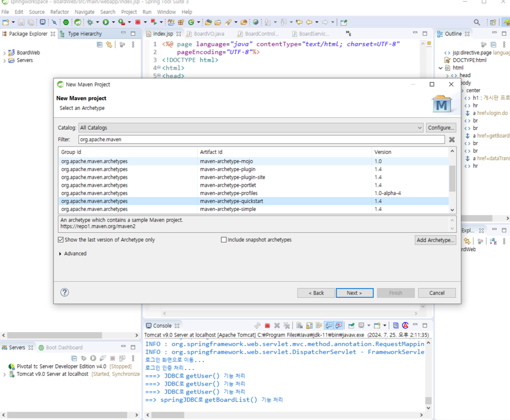The height and width of the screenshot is (420, 510).
Task: Click the Stop server icon in the Servers view
Action: pyautogui.click(x=113, y=358)
